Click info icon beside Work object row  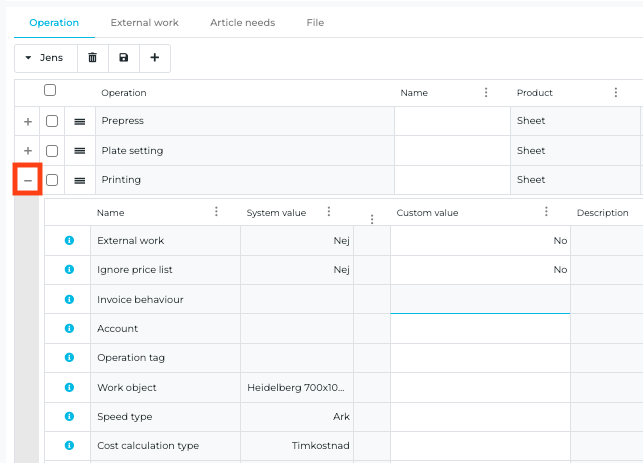[x=69, y=387]
